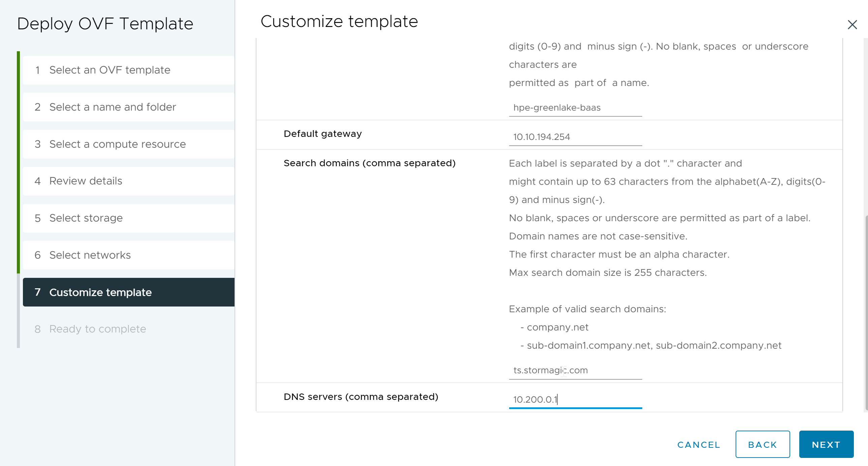Edit the Default gateway field

576,137
